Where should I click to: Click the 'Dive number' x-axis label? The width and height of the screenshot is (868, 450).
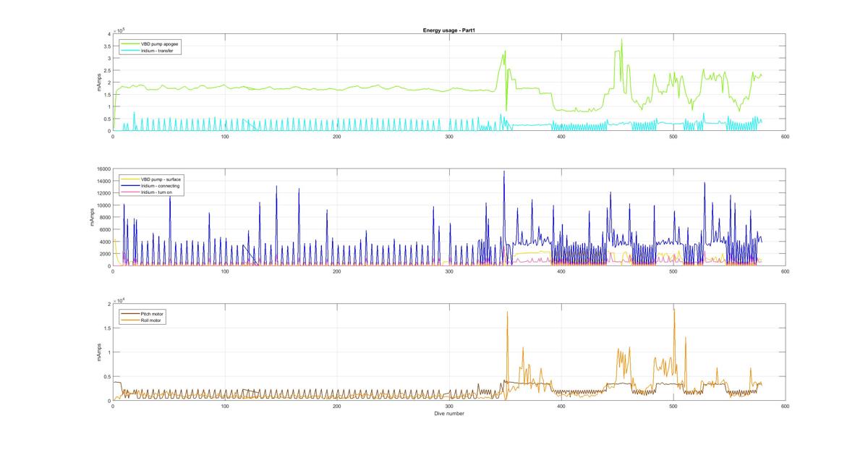coord(448,414)
